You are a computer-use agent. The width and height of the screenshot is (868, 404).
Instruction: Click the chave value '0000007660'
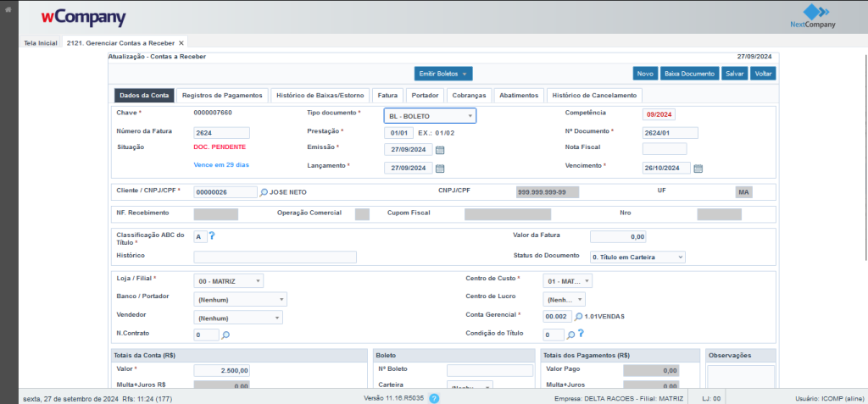pos(213,113)
